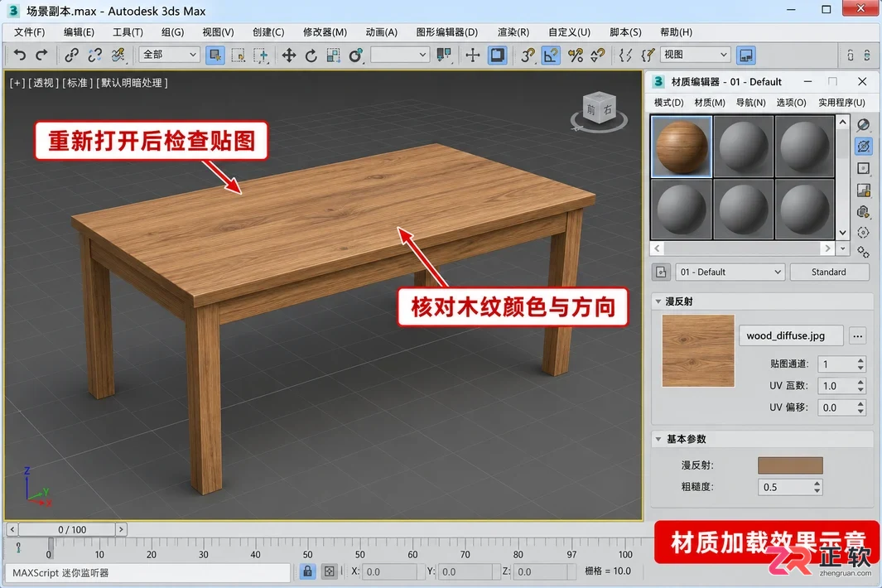The height and width of the screenshot is (588, 882).
Task: Toggle the Angle Snap icon
Action: tap(551, 55)
